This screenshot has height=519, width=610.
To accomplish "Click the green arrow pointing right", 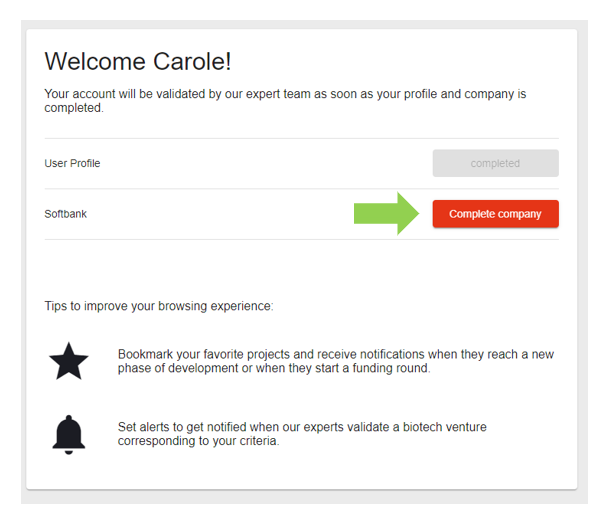I will (389, 213).
